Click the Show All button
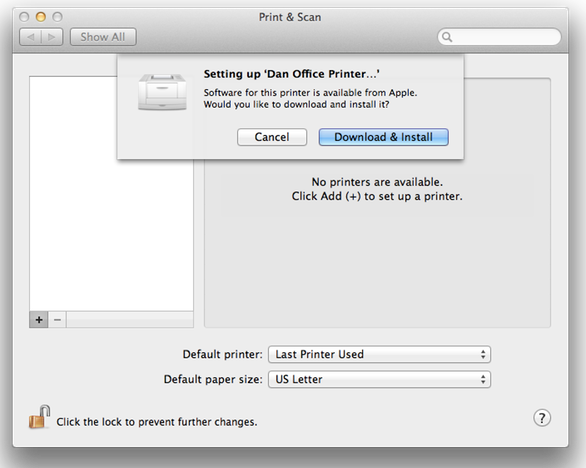Image resolution: width=586 pixels, height=468 pixels. pos(103,37)
